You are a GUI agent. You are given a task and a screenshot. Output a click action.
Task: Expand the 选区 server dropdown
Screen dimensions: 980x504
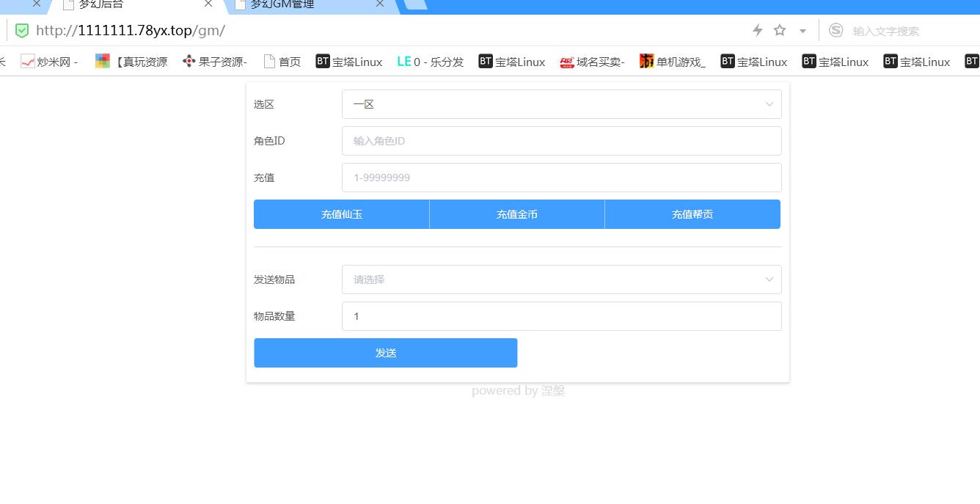(x=561, y=104)
